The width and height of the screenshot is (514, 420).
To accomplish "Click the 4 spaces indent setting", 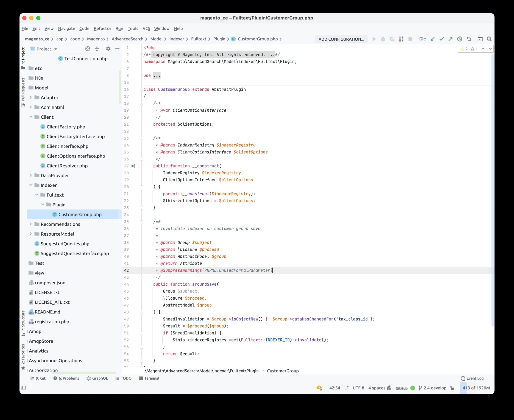I will 377,388.
